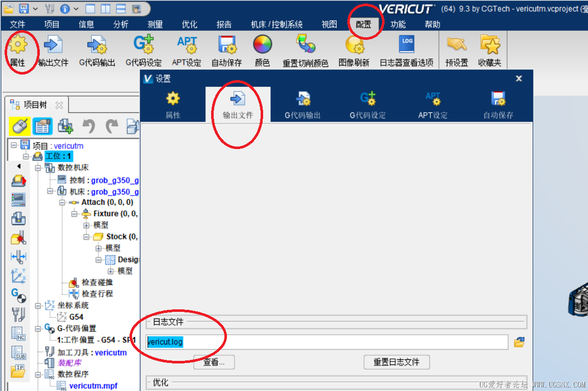Collapse the 坐标系统 node
The image size is (588, 391).
(38, 306)
